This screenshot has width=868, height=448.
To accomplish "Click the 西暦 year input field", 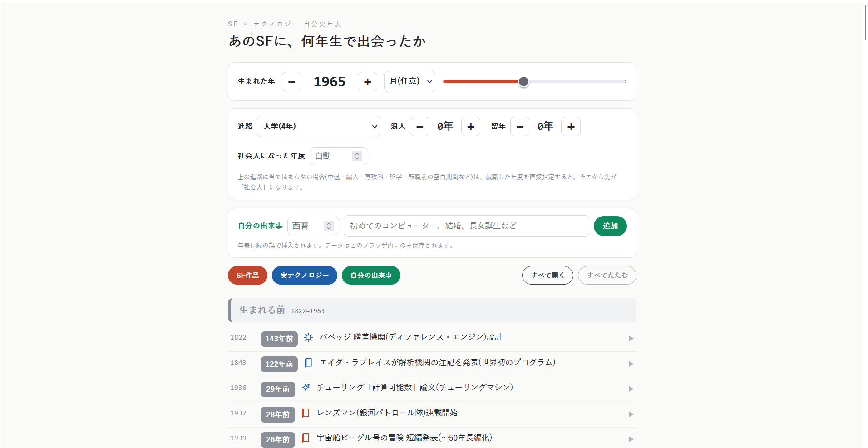I will (x=313, y=226).
